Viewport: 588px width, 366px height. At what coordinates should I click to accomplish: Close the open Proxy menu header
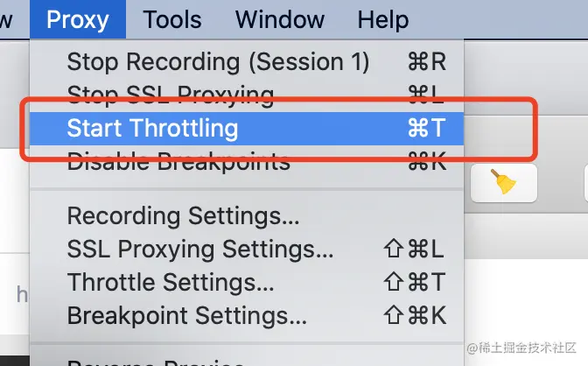[x=78, y=19]
